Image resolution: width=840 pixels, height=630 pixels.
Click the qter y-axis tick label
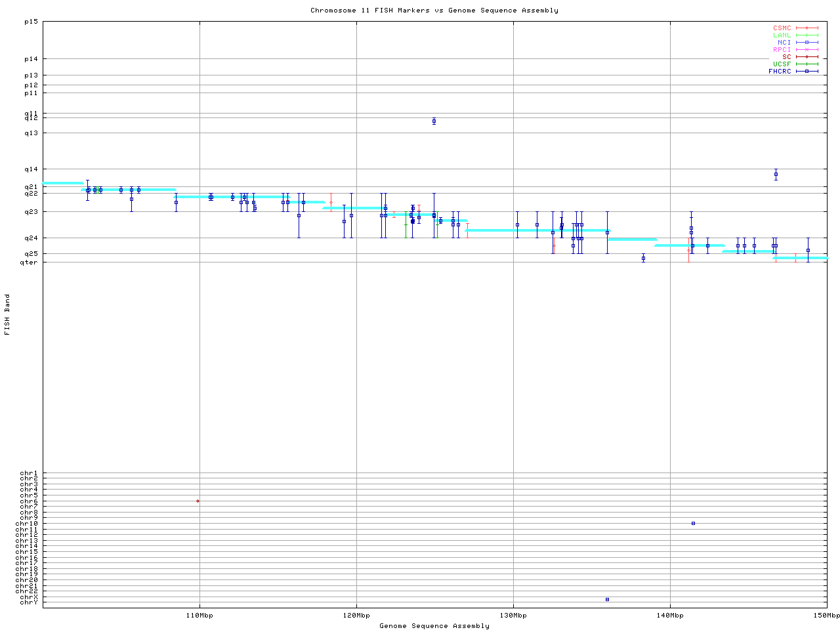[x=29, y=262]
